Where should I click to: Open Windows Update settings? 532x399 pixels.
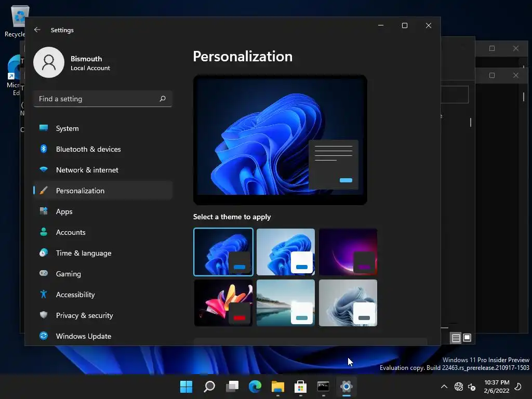click(103, 336)
